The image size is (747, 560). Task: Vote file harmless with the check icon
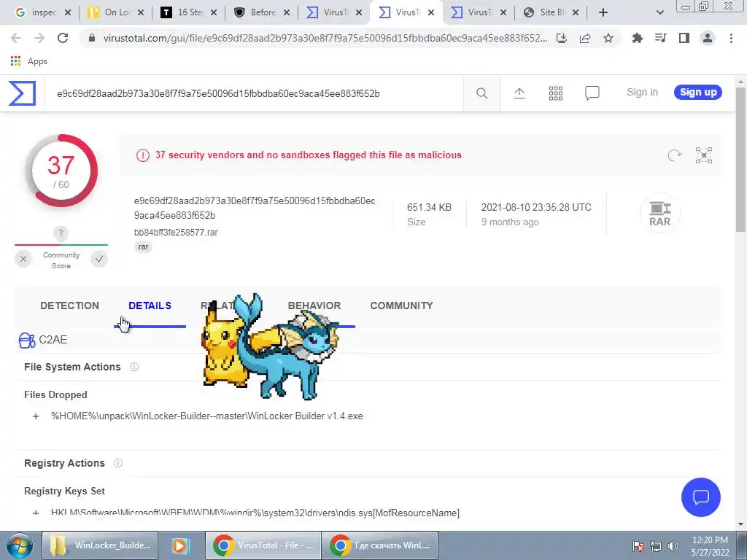pyautogui.click(x=99, y=259)
